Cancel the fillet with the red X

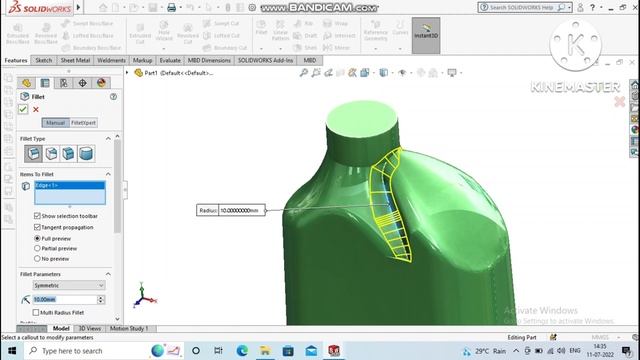36,109
